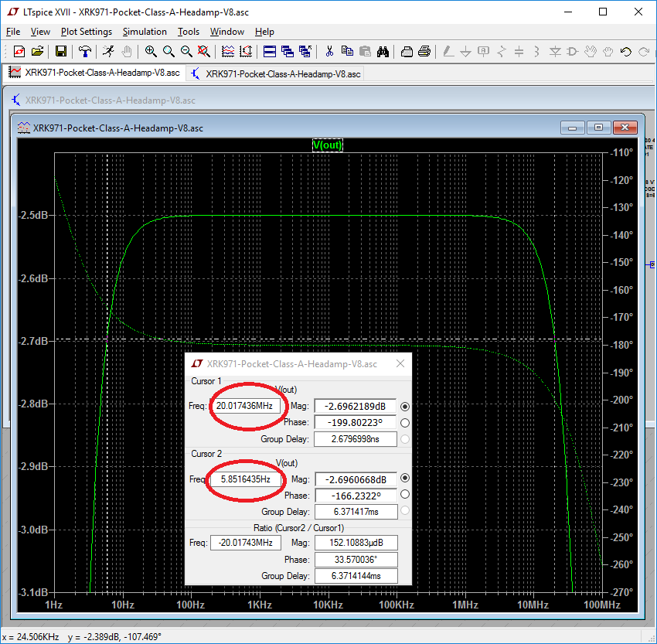Click the Halt simulation hand icon
Screen dimensions: 657x644
point(127,52)
